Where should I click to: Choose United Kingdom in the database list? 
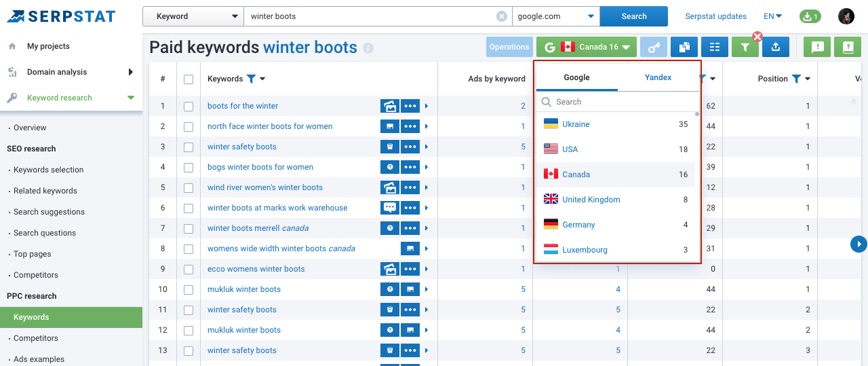point(616,200)
